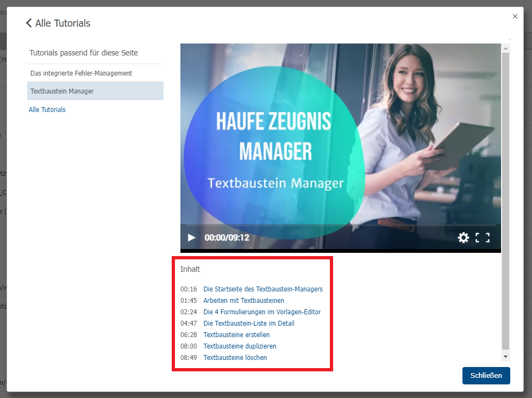The image size is (532, 398).
Task: Enter fullscreen video mode
Action: coord(483,238)
